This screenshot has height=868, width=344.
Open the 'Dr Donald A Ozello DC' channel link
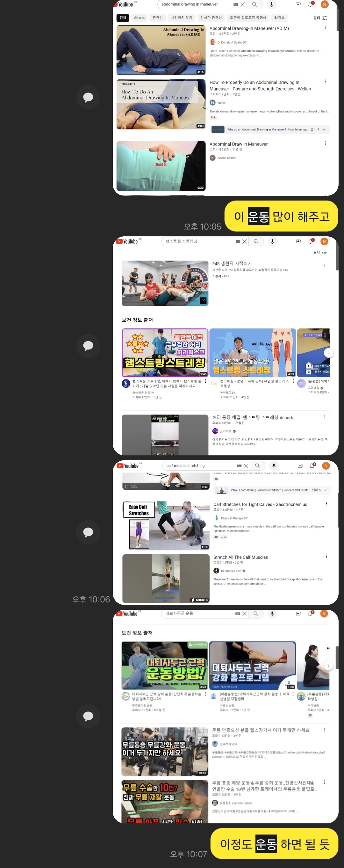232,42
